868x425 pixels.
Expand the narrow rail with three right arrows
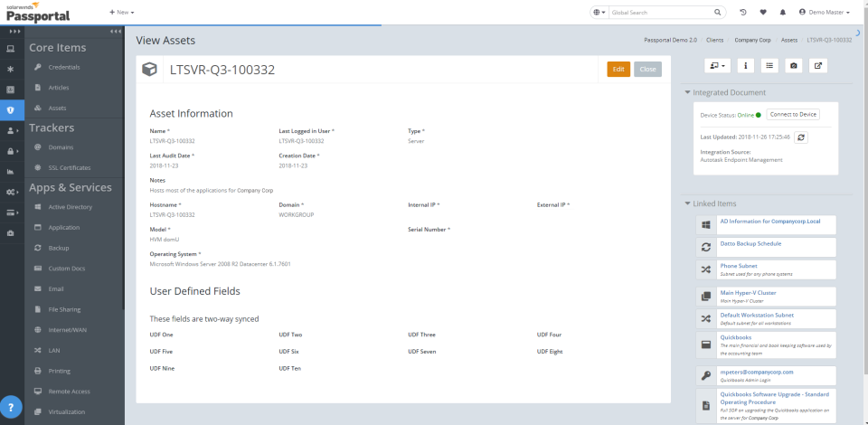15,32
